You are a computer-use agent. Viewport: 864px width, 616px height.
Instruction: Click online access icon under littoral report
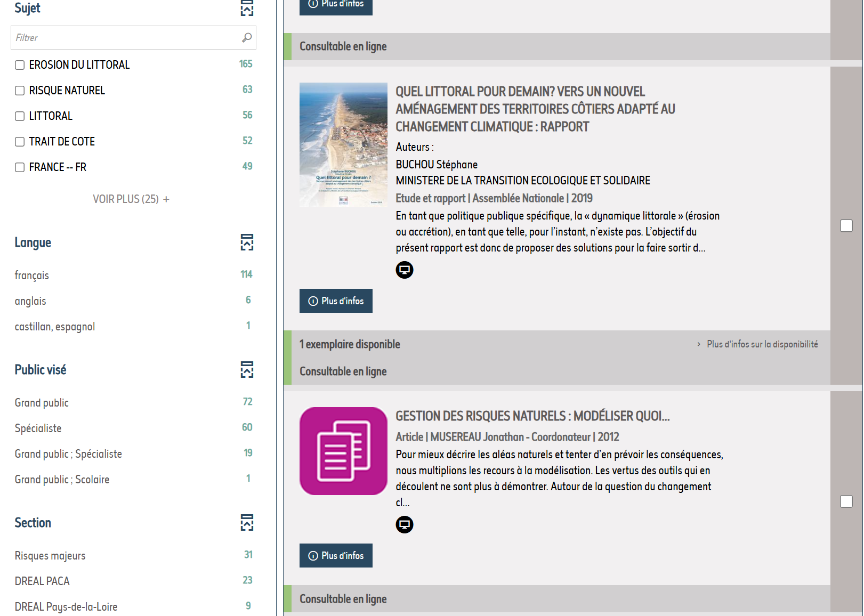point(405,270)
